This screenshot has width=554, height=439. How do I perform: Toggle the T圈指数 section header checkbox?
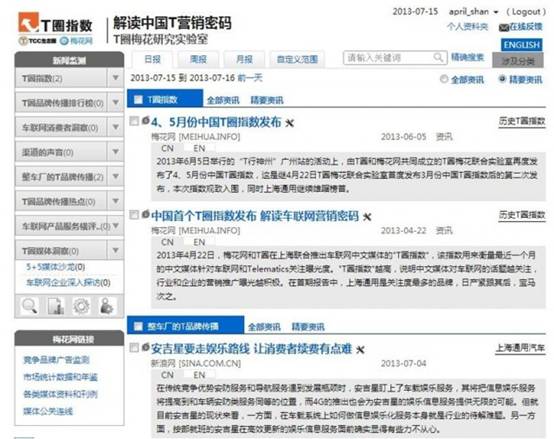(x=138, y=100)
